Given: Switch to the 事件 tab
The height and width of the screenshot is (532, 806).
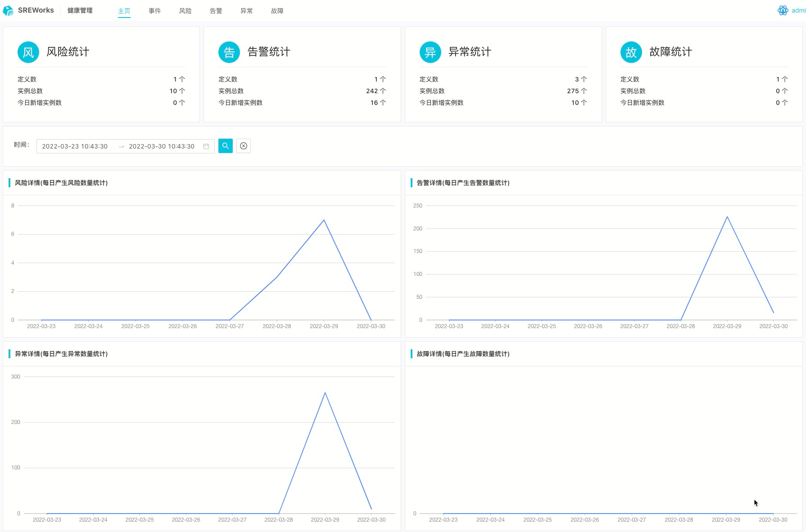Looking at the screenshot, I should tap(154, 11).
